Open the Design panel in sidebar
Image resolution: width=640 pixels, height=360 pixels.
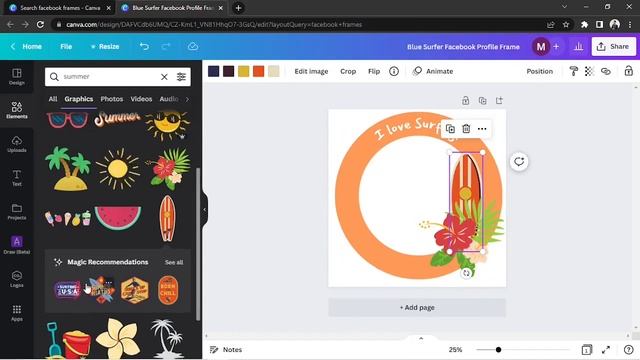[x=17, y=76]
